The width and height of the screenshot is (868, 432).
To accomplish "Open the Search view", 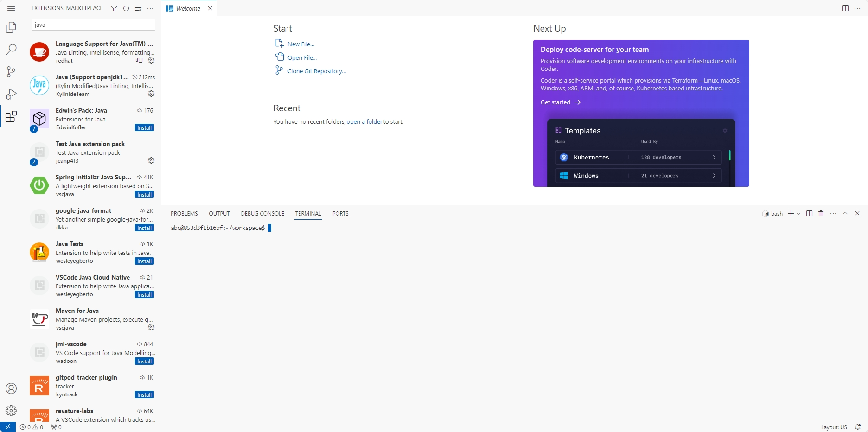I will [11, 50].
